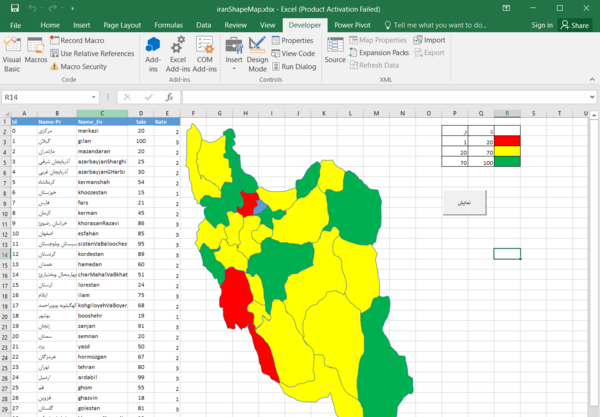Switch to the Power Pivot tab

pyautogui.click(x=352, y=25)
